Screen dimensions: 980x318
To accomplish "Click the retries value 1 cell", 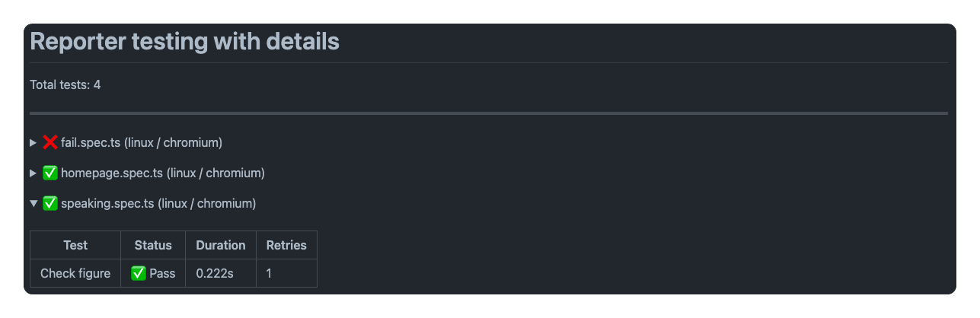I will coord(270,273).
